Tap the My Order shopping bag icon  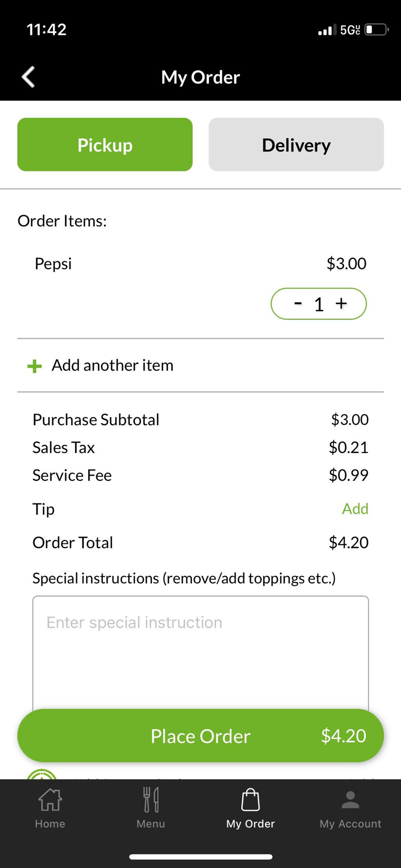click(x=250, y=800)
